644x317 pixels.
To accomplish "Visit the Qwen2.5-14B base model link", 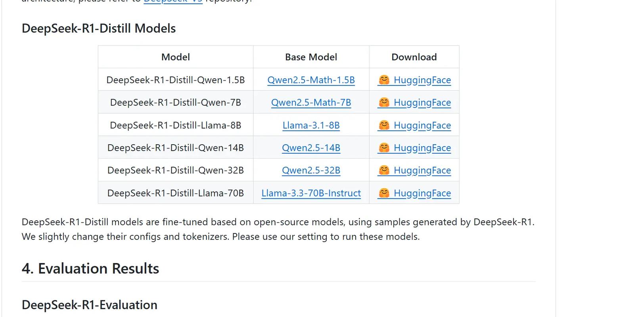I will (311, 148).
